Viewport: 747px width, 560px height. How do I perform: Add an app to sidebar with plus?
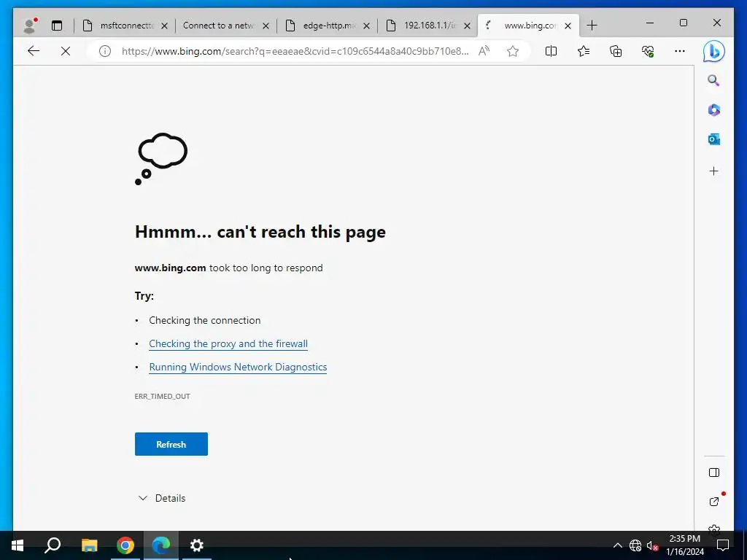pyautogui.click(x=713, y=171)
